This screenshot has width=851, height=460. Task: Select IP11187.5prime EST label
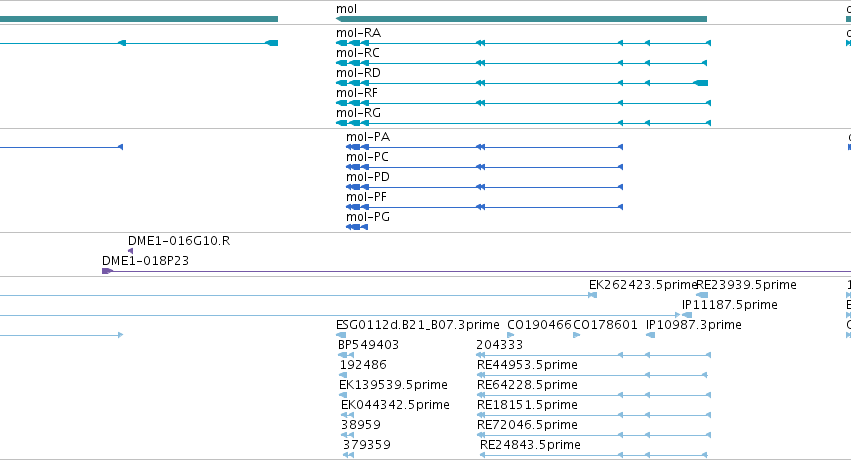click(730, 305)
